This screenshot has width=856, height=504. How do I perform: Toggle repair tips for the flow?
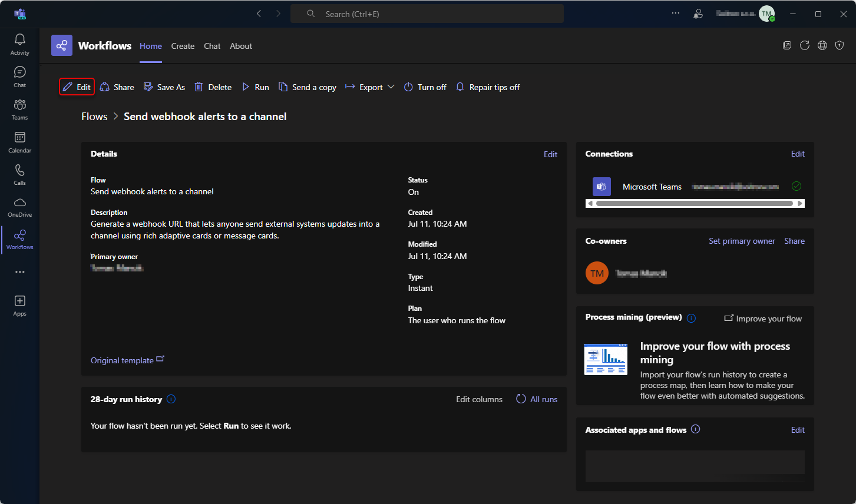click(488, 87)
